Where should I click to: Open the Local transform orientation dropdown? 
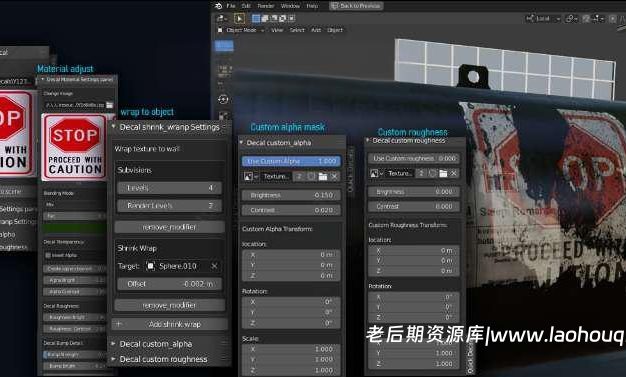[x=543, y=18]
